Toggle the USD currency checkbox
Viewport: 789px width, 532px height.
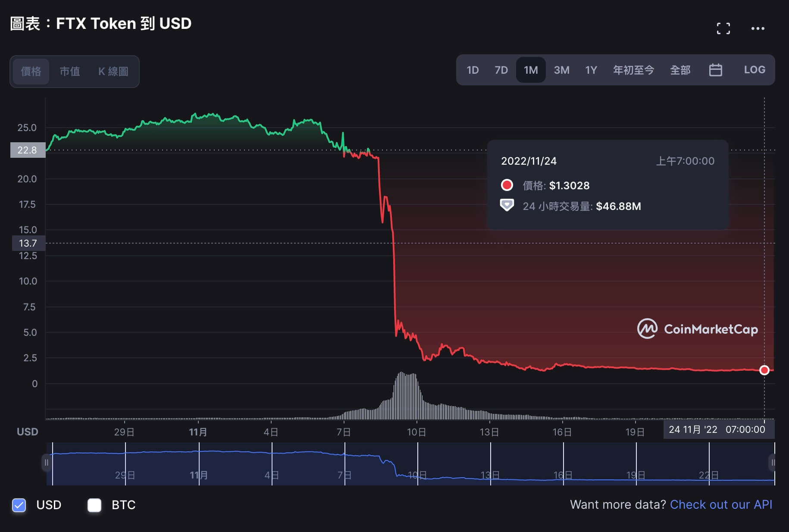coord(19,505)
